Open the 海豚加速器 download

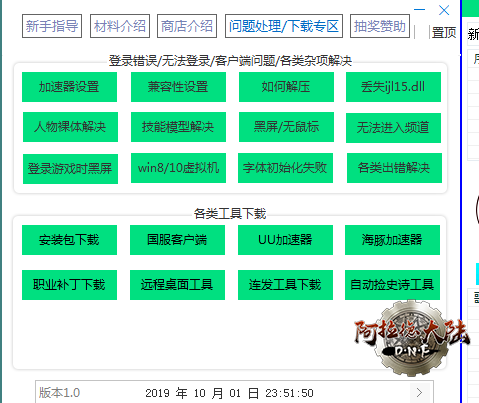pos(392,240)
